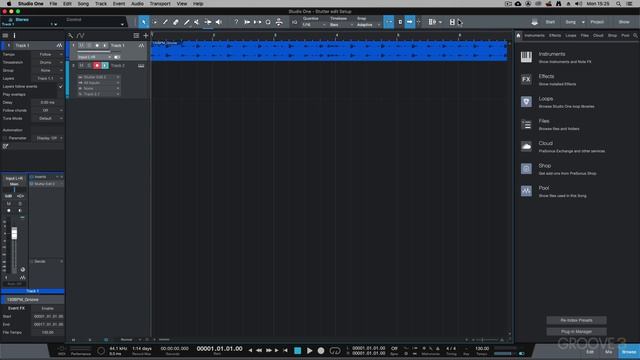Switch to Effects tab in browser
Image resolution: width=640 pixels, height=360 pixels.
tap(555, 36)
